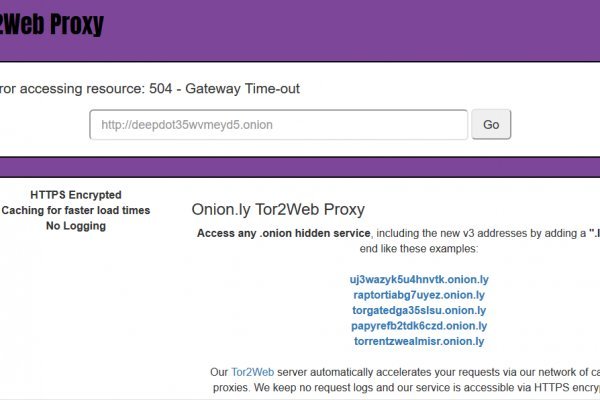Click the Onion.ly Tor2Web Proxy heading

pyautogui.click(x=278, y=210)
